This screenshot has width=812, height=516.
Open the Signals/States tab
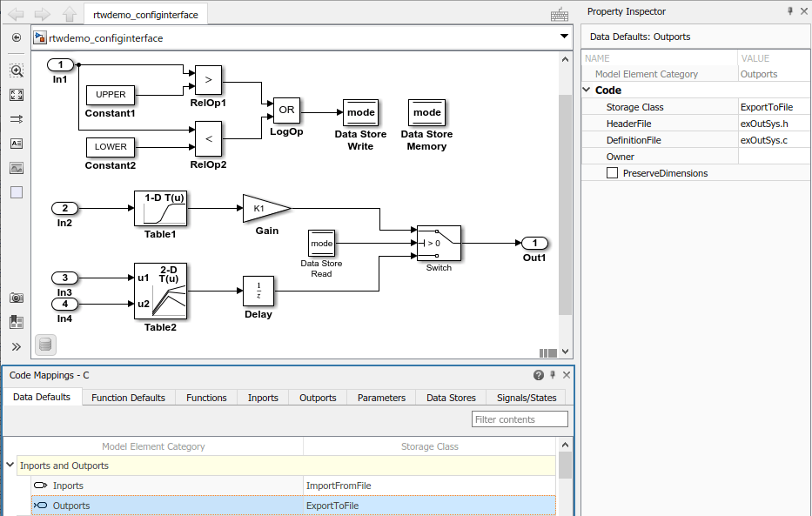coord(527,398)
